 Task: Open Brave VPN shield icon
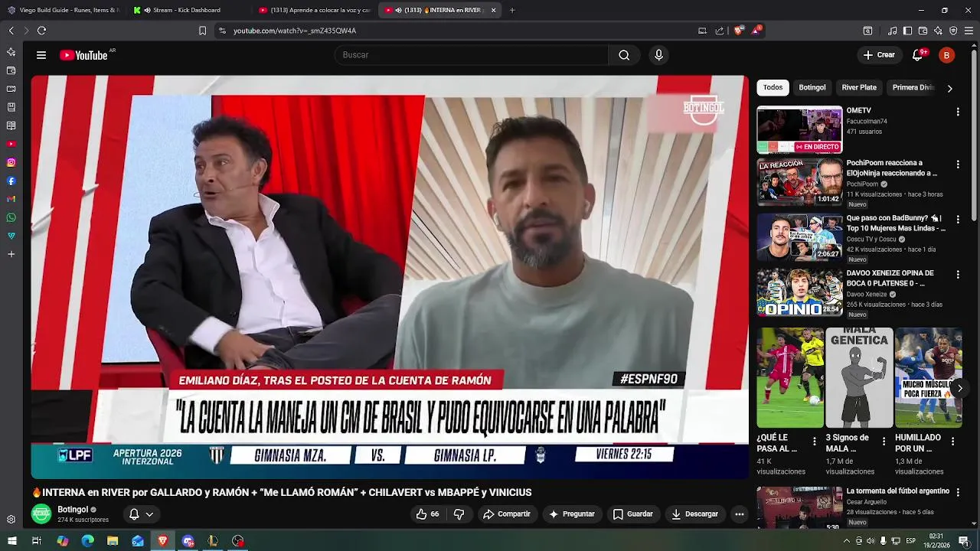tap(953, 31)
